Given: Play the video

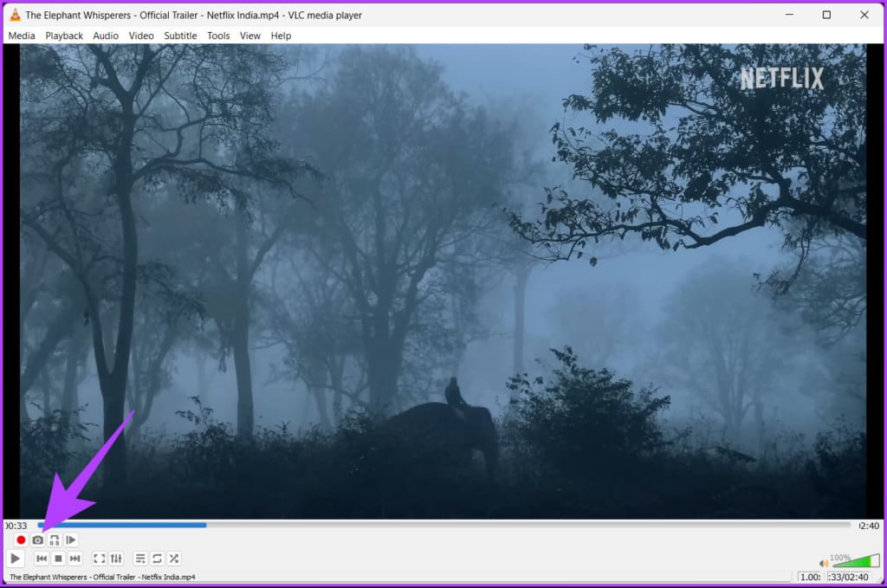Looking at the screenshot, I should (16, 559).
